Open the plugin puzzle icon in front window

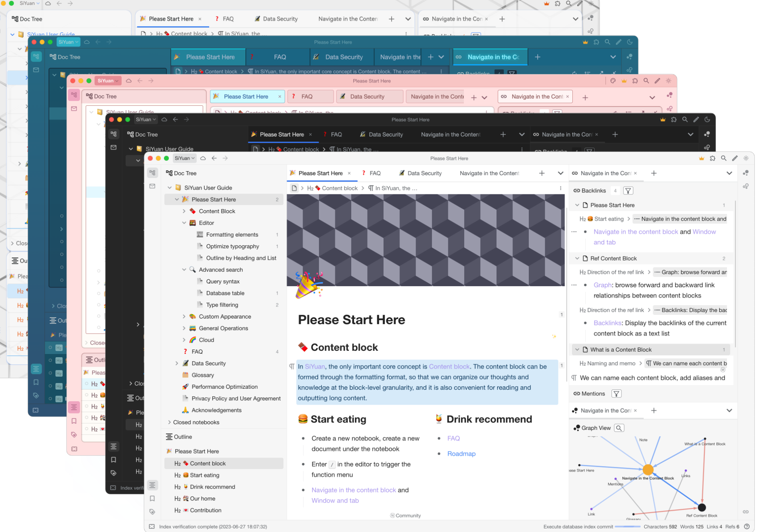pos(712,158)
